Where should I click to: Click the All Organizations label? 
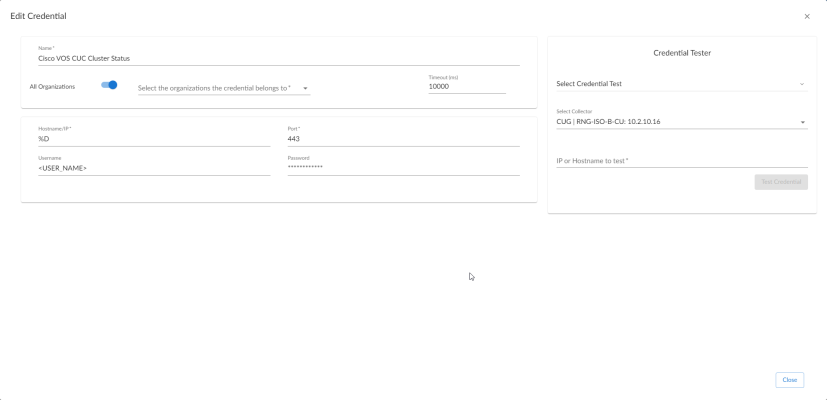coord(52,87)
